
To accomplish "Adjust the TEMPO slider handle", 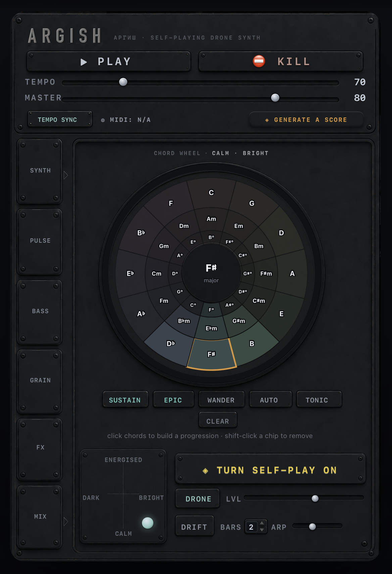I will [x=123, y=82].
